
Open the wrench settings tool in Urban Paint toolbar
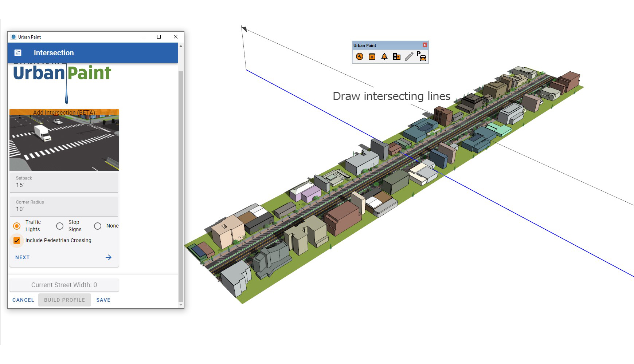(360, 56)
